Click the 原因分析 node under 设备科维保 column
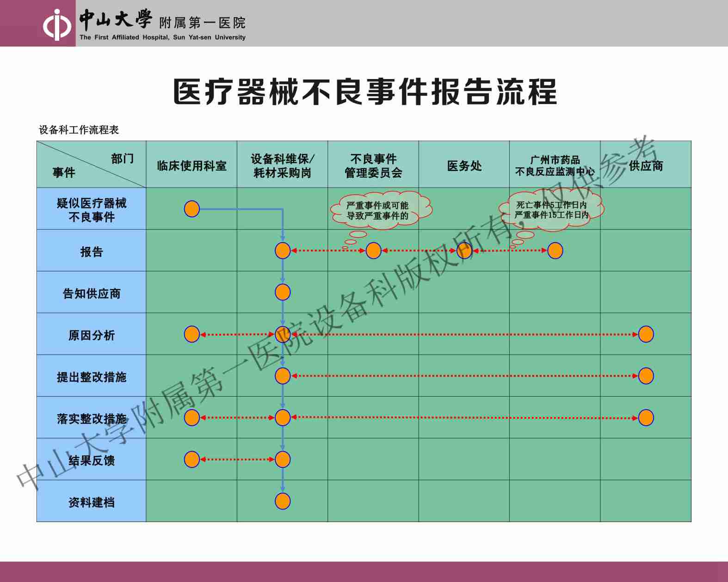Screen dimensions: 728x582 click(283, 334)
